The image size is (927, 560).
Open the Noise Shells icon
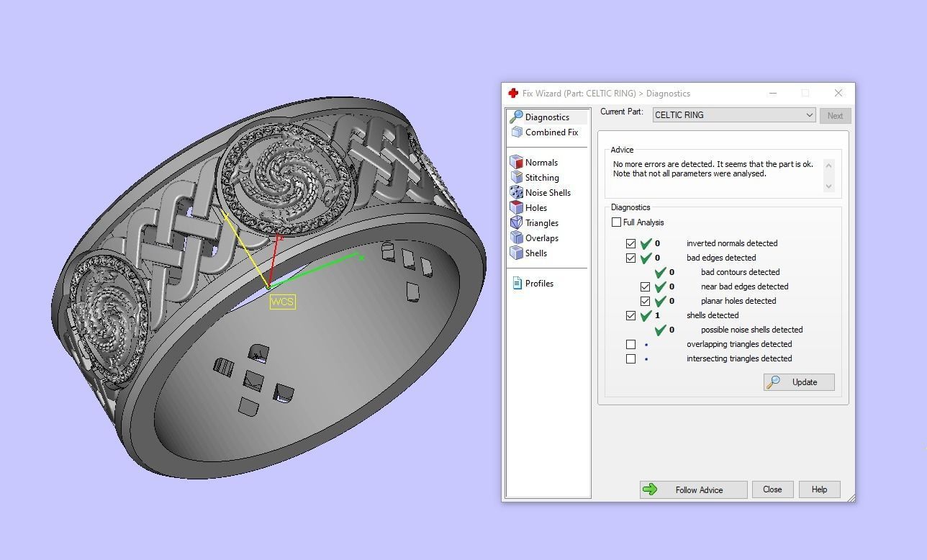[516, 192]
